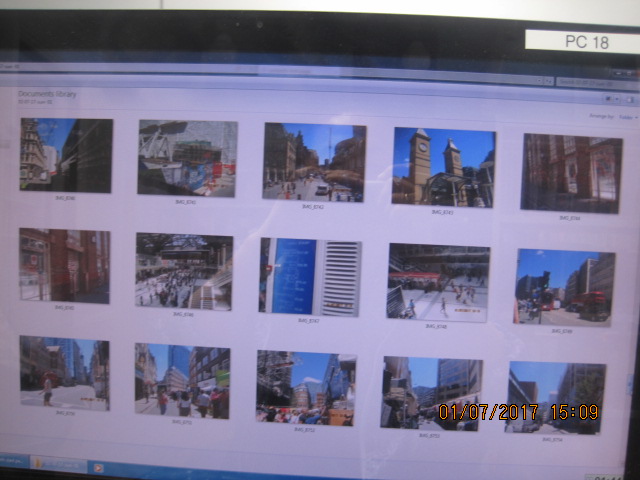This screenshot has height=480, width=640.
Task: Open the blue information sign photo thumbnail
Action: click(x=310, y=277)
